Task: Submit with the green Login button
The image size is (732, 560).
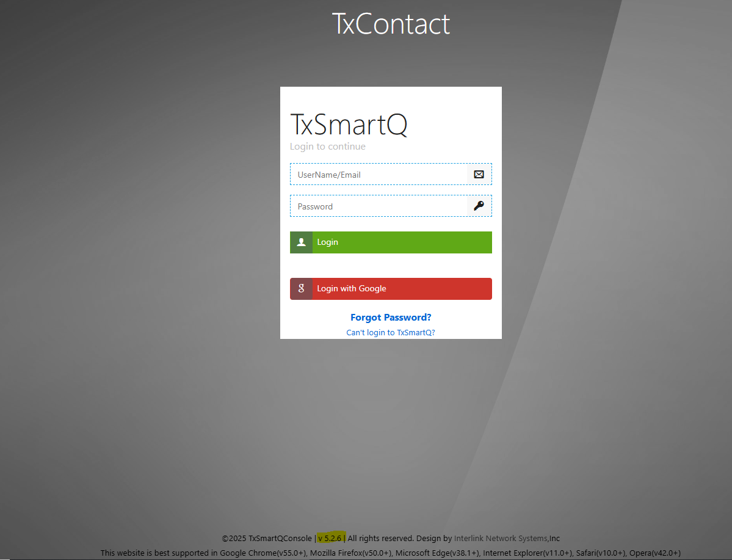Action: coord(391,242)
